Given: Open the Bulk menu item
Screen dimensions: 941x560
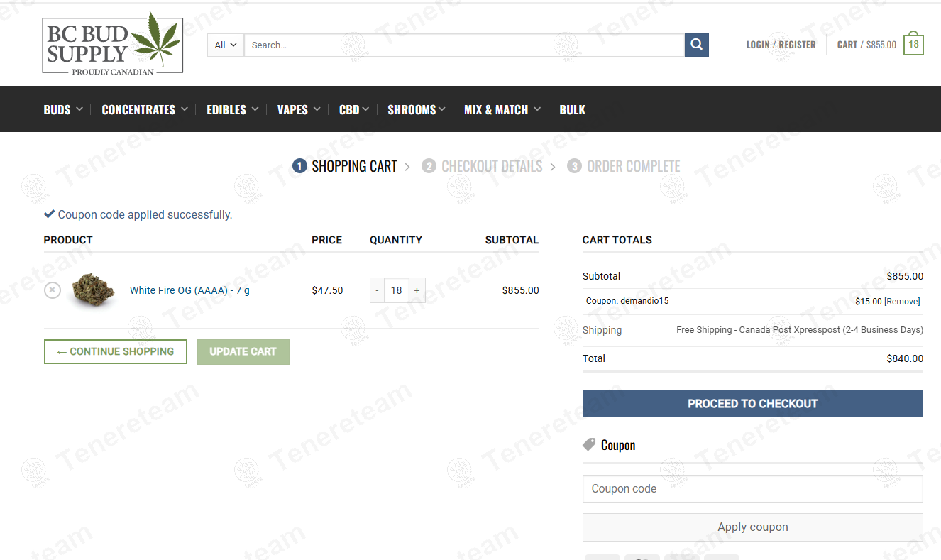Looking at the screenshot, I should pyautogui.click(x=572, y=109).
